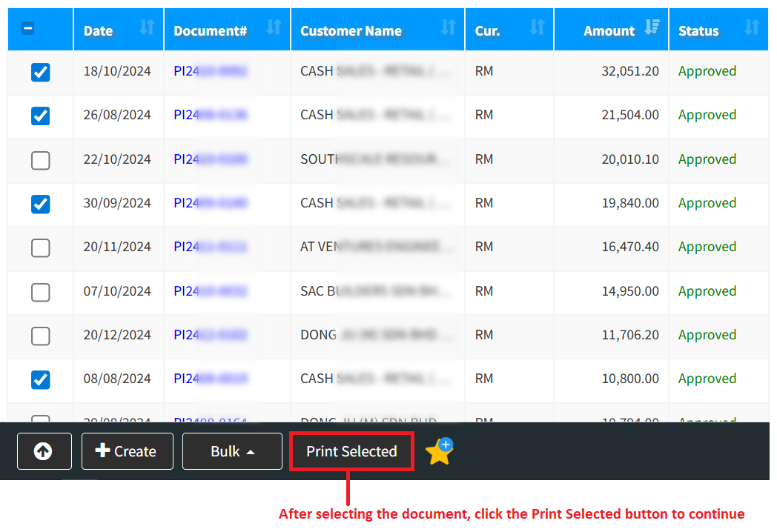Uncheck the 18/10/2024 row checkbox
The height and width of the screenshot is (532, 777).
(41, 72)
